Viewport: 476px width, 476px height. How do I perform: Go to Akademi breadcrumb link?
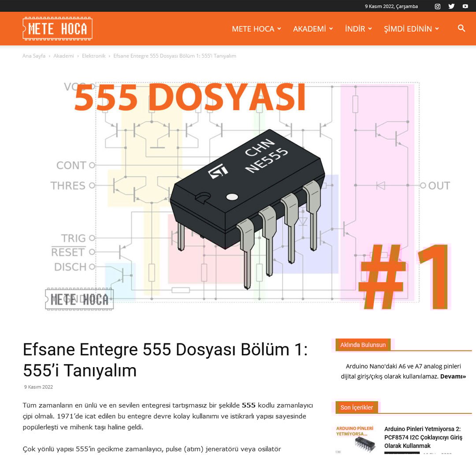click(x=63, y=56)
